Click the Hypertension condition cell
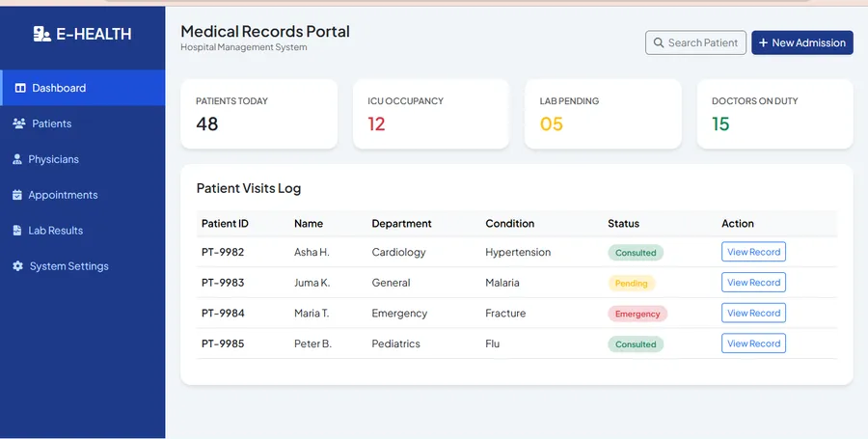The width and height of the screenshot is (868, 439). [x=518, y=252]
